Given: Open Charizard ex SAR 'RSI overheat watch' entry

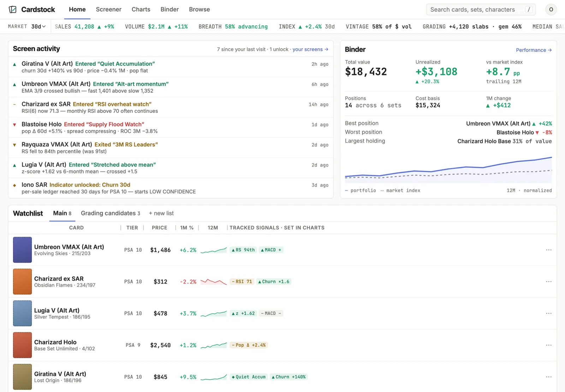Looking at the screenshot, I should coord(171,107).
